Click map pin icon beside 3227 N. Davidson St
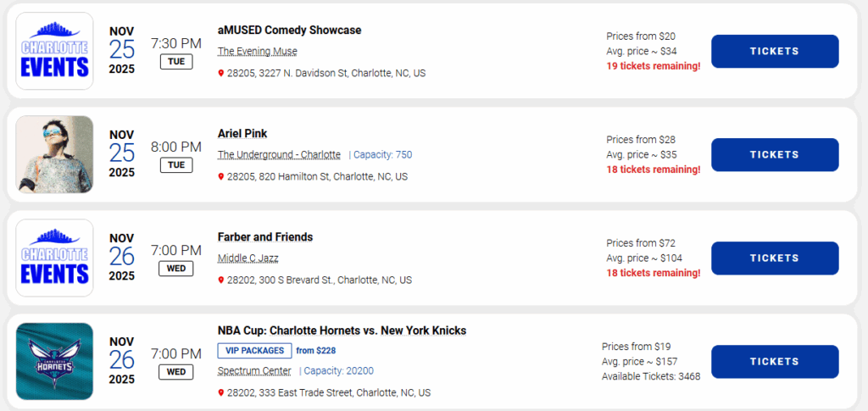This screenshot has height=411, width=868. click(x=221, y=74)
